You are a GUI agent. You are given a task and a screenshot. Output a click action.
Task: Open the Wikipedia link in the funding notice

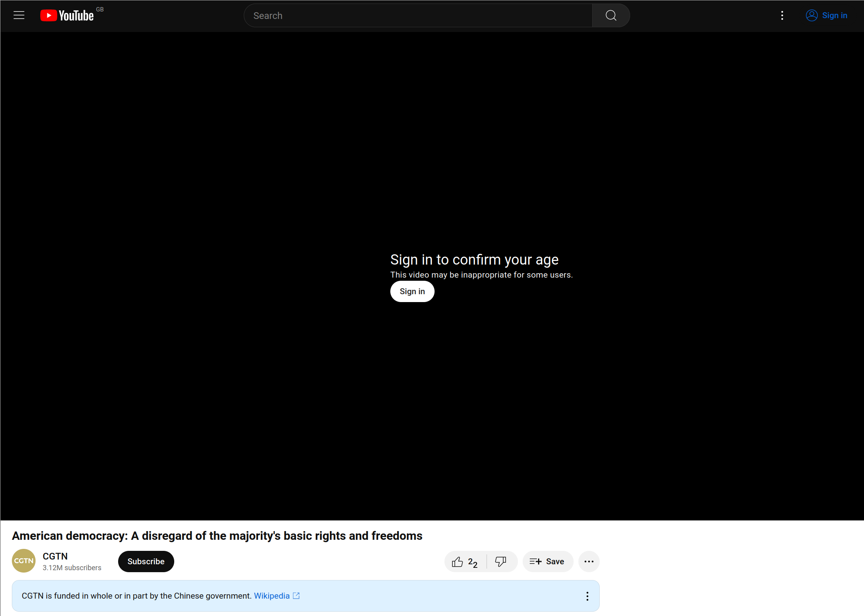click(x=271, y=595)
